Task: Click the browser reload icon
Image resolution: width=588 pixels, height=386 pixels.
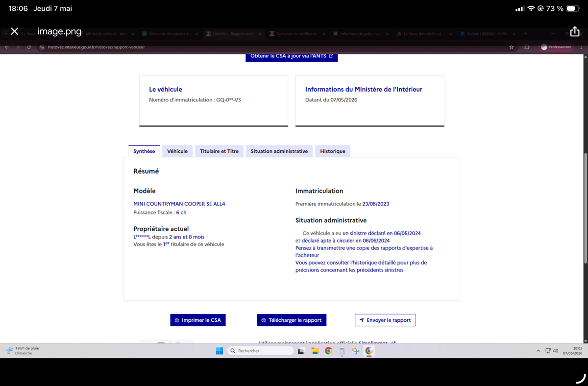Action: [29, 47]
